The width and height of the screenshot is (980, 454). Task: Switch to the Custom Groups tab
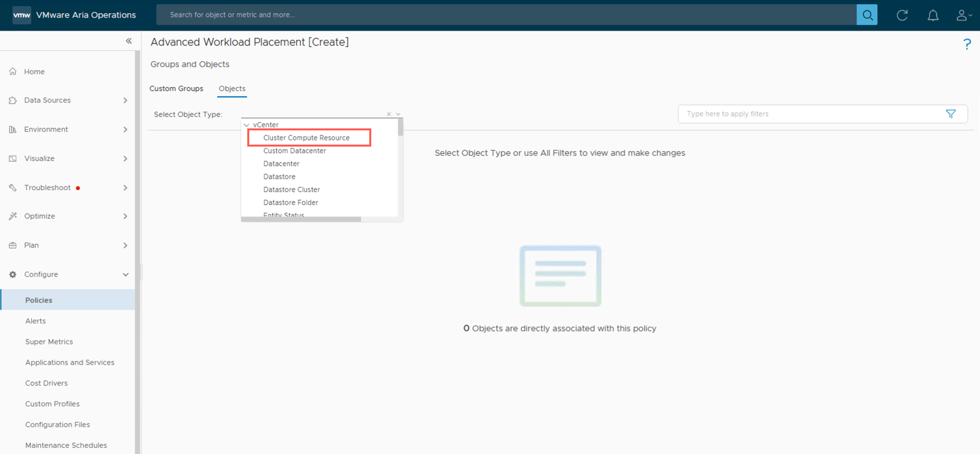tap(176, 89)
